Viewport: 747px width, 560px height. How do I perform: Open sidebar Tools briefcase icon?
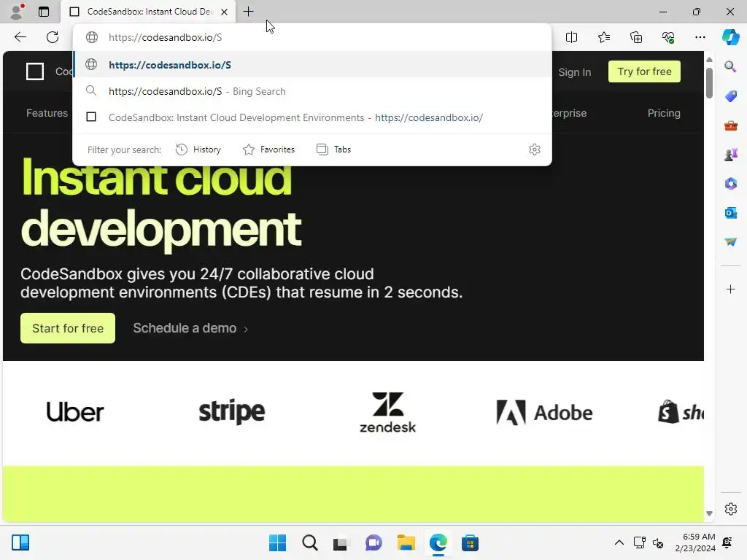(x=730, y=125)
